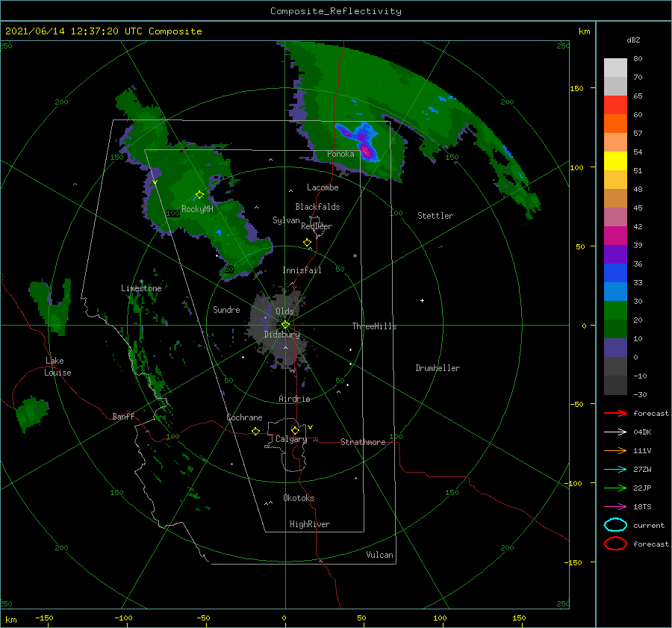Select radar center diamond between Olds and Didsbury
This screenshot has height=628, width=672.
285,325
